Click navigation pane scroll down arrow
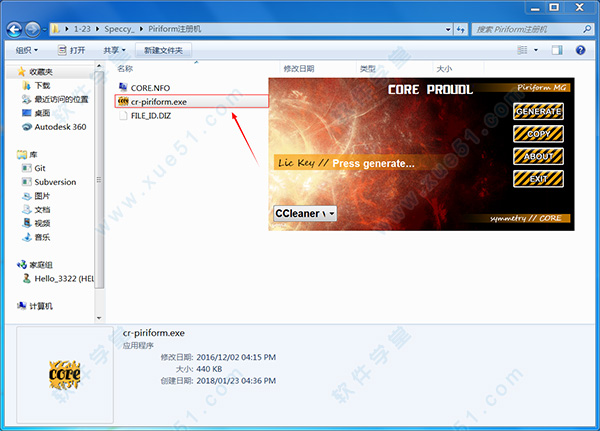The height and width of the screenshot is (431, 600). tap(99, 318)
